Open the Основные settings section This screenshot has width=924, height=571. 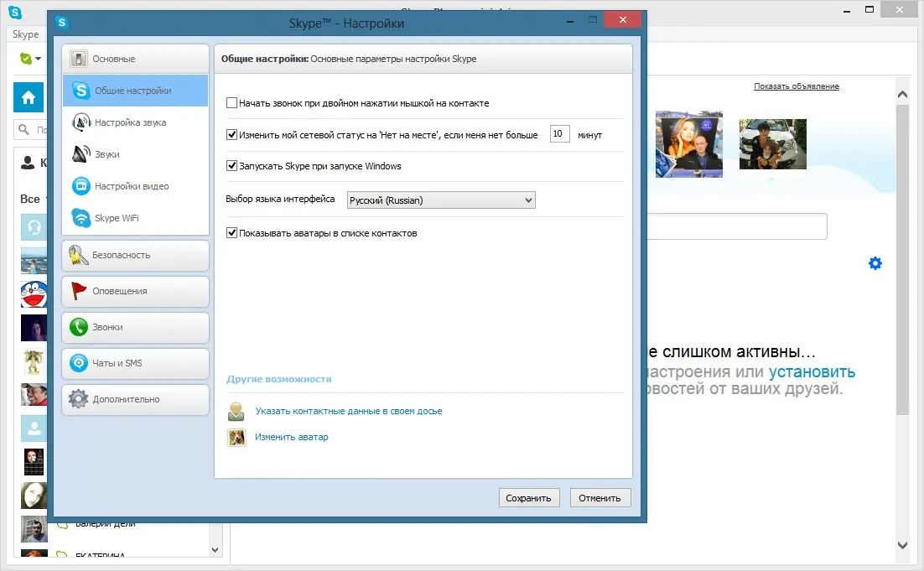pos(135,59)
